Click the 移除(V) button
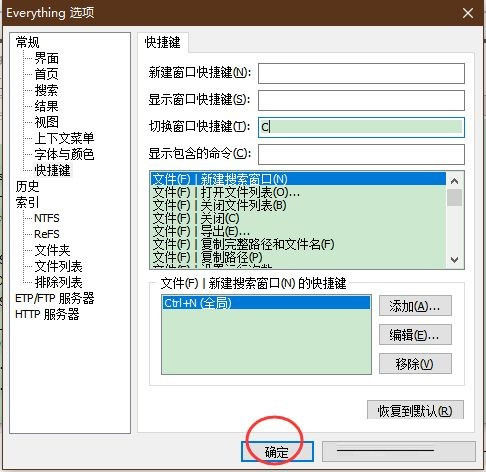486x472 pixels. pos(415,364)
